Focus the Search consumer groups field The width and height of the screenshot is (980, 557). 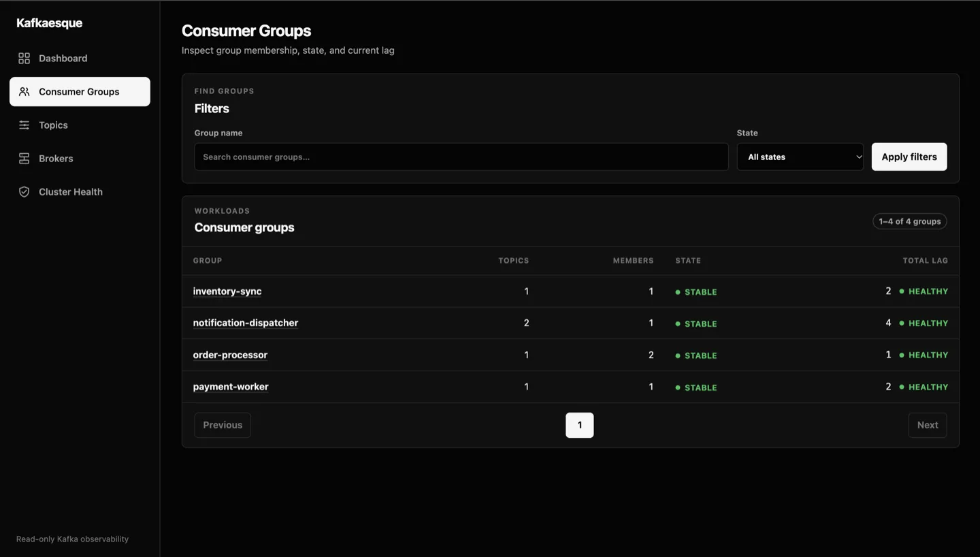click(461, 157)
